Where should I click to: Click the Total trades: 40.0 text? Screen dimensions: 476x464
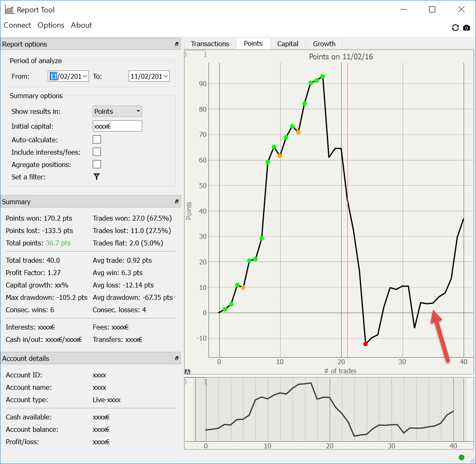pos(33,260)
